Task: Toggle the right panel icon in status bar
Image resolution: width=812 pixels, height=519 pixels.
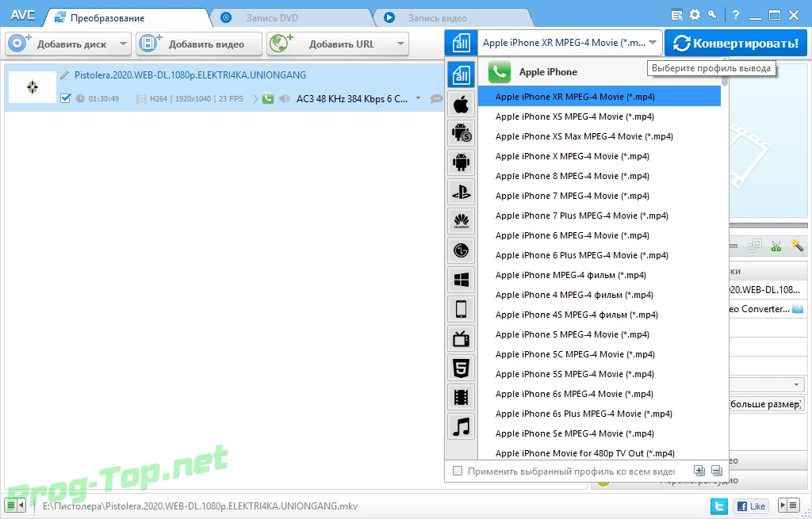Action: coord(789,505)
